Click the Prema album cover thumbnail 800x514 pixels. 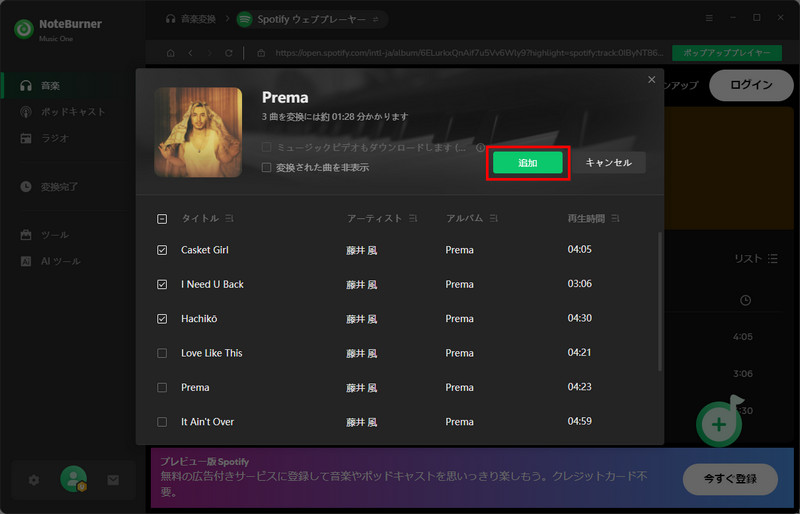(x=198, y=132)
